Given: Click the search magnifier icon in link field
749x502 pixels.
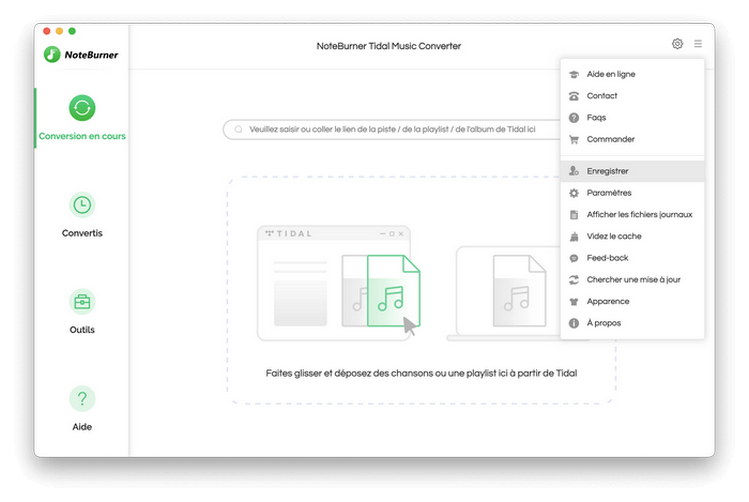Looking at the screenshot, I should tap(238, 129).
